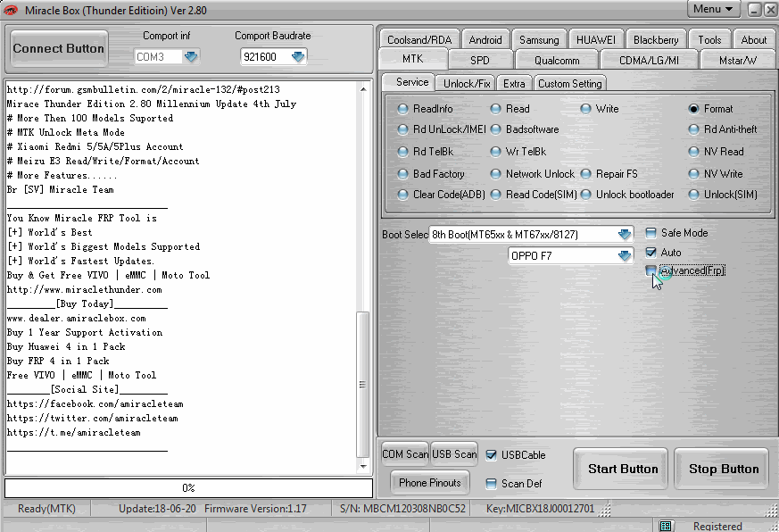Viewport: 779px width, 532px height.
Task: Select the ReadInfo radio option
Action: 403,109
